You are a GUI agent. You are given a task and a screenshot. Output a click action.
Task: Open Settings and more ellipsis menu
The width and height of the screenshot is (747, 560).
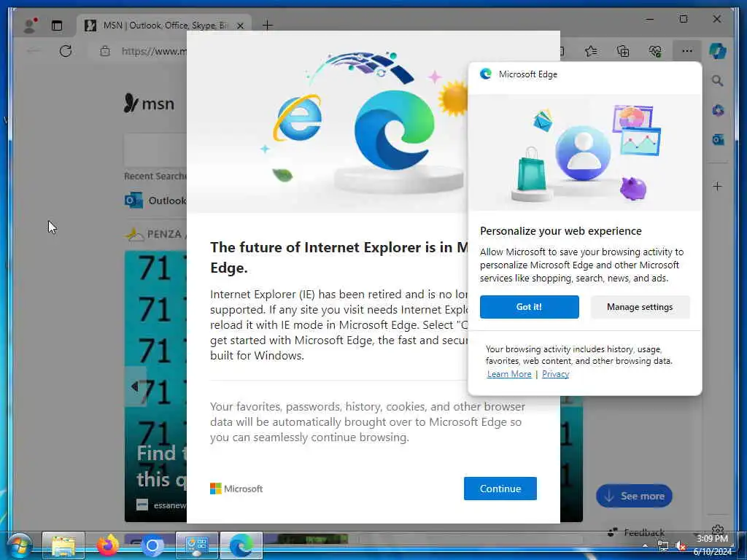[686, 51]
